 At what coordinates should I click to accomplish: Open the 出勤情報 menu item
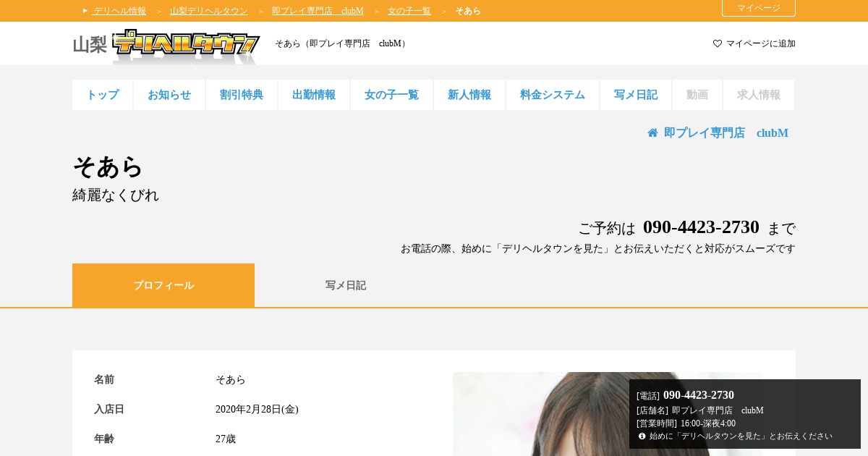tap(314, 95)
